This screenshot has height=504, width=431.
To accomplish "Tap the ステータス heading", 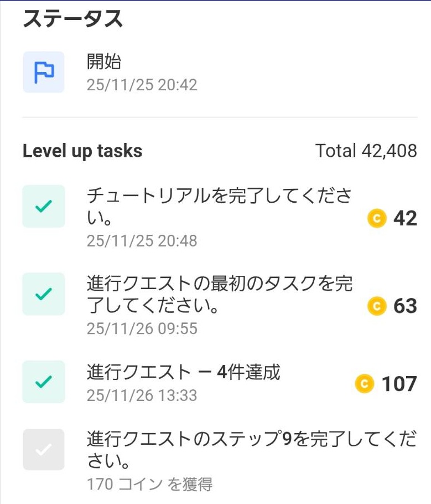I will pyautogui.click(x=72, y=19).
